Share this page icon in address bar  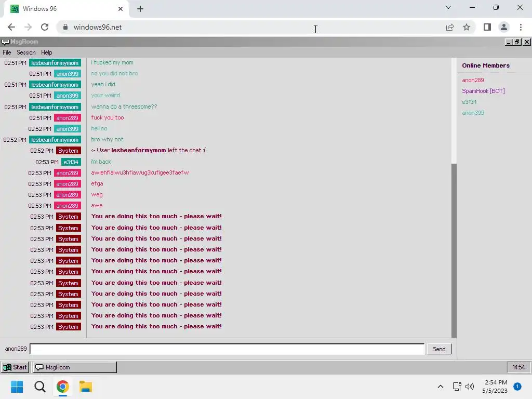450,27
